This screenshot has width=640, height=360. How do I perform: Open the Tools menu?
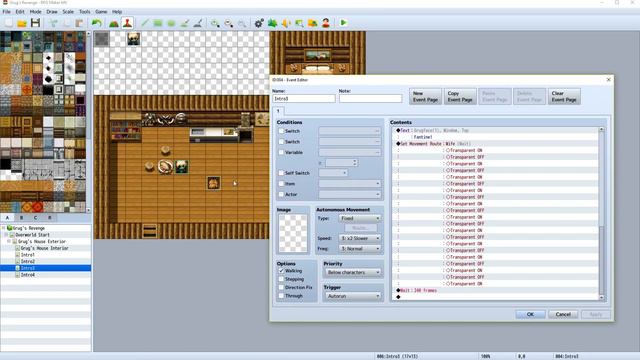(x=84, y=12)
